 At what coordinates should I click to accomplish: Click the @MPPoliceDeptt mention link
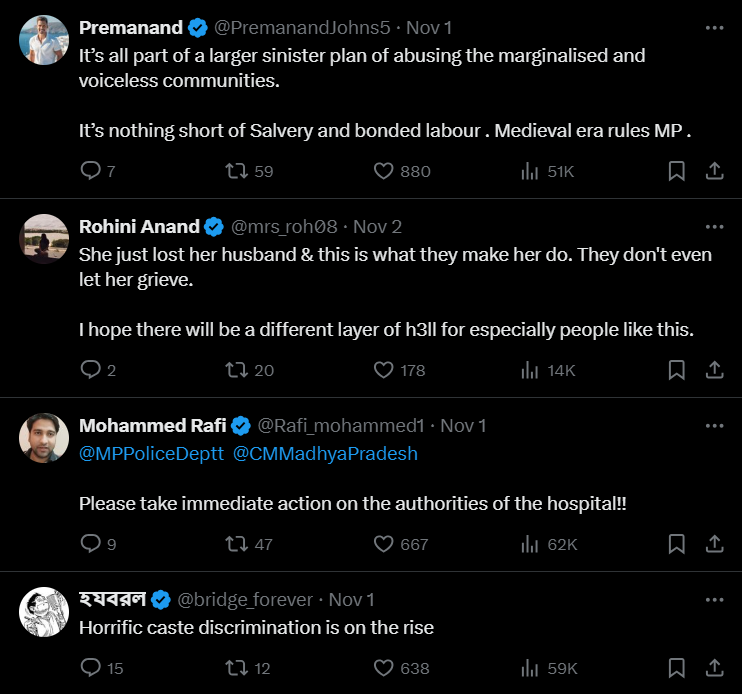(x=151, y=453)
